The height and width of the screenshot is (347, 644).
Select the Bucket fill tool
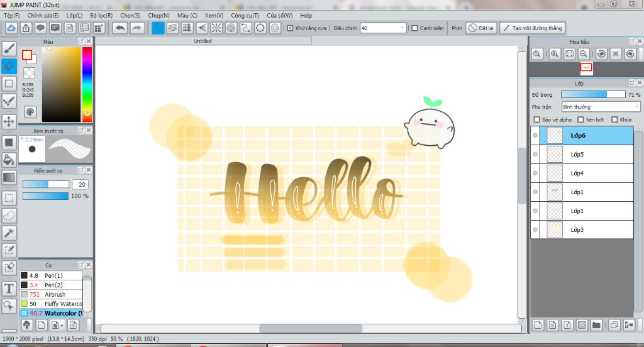click(x=9, y=160)
